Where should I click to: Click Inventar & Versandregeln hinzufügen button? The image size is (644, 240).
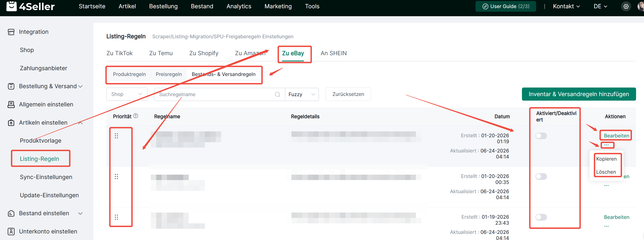tap(578, 94)
